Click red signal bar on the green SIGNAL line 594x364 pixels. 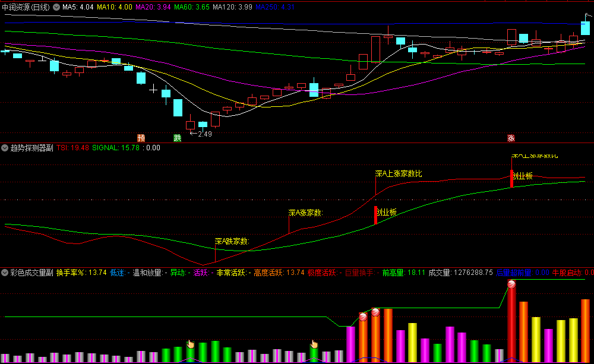tap(375, 215)
